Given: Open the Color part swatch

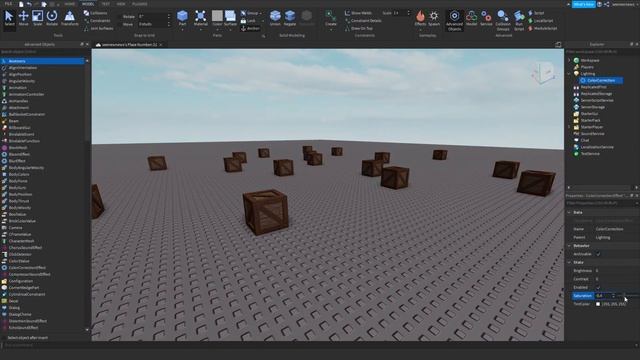Looking at the screenshot, I should coord(217,16).
